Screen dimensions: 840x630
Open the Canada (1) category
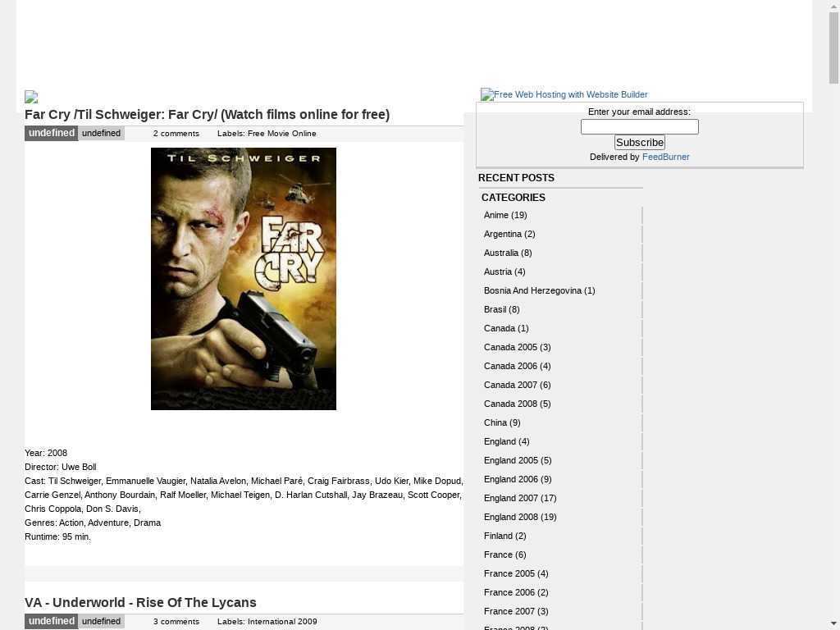(x=506, y=328)
